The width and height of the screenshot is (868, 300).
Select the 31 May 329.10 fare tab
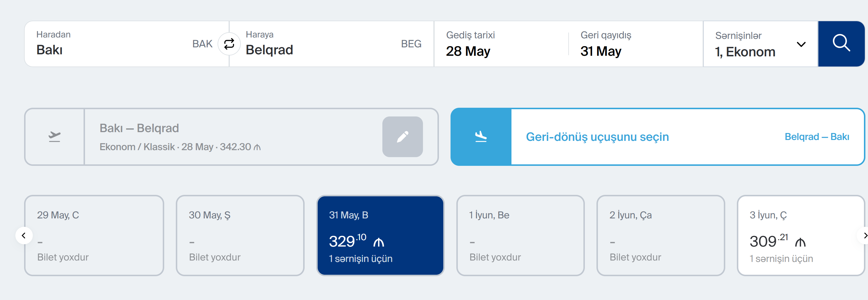[x=380, y=236]
